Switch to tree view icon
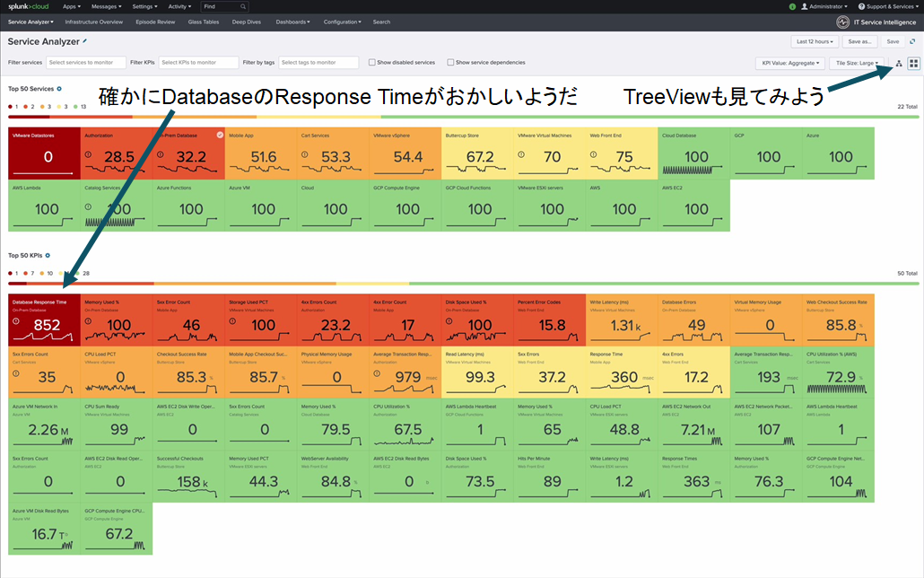 click(x=899, y=63)
